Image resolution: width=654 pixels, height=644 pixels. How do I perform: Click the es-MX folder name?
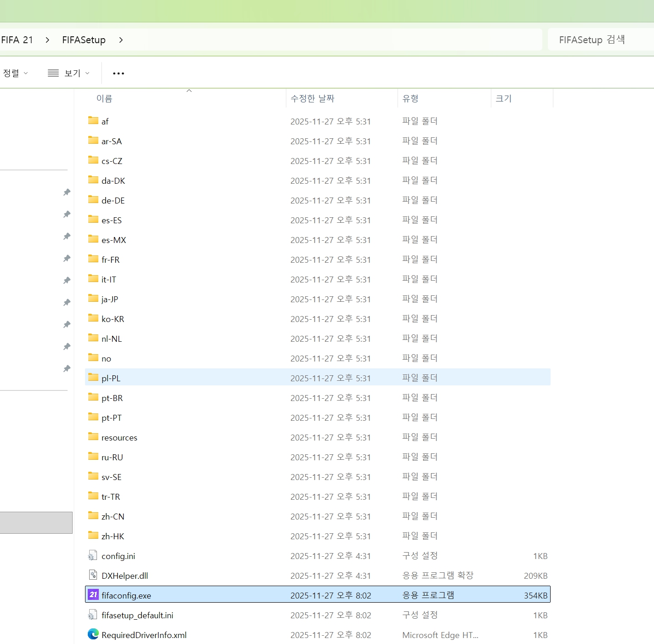tap(114, 240)
